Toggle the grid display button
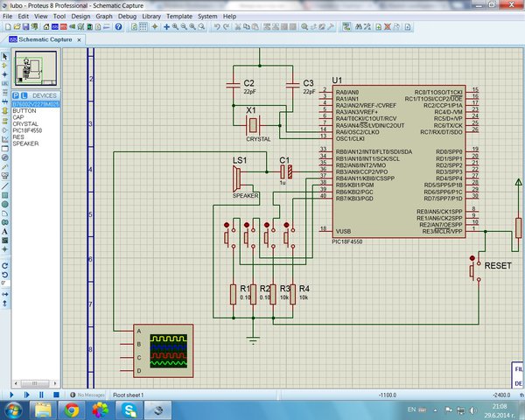525x420 pixels. point(143,27)
